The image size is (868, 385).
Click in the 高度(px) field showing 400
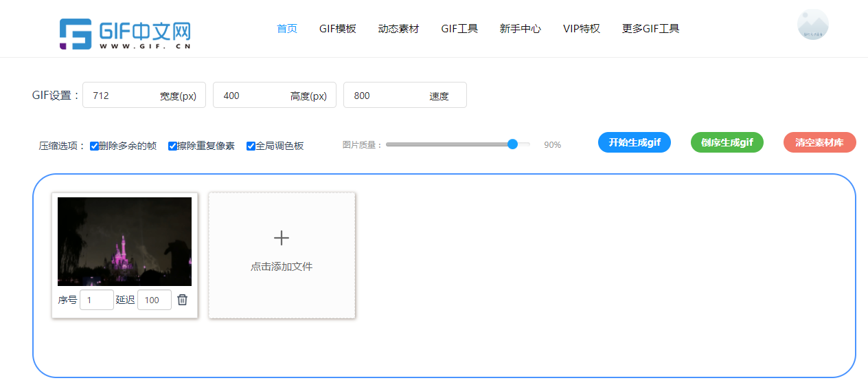pos(275,96)
